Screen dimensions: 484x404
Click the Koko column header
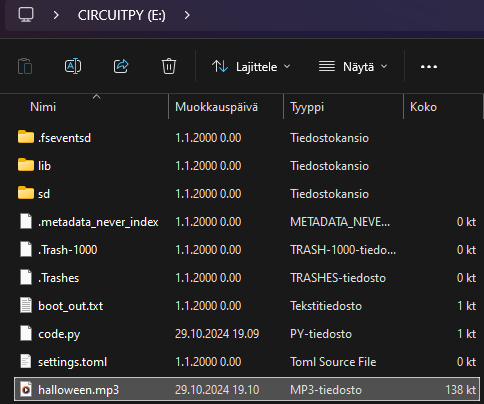[423, 107]
